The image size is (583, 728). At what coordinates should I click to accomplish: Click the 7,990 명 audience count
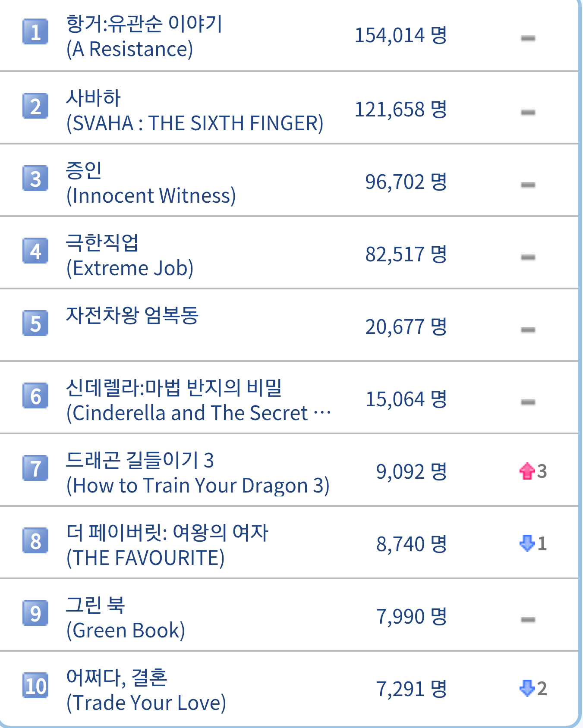click(411, 617)
